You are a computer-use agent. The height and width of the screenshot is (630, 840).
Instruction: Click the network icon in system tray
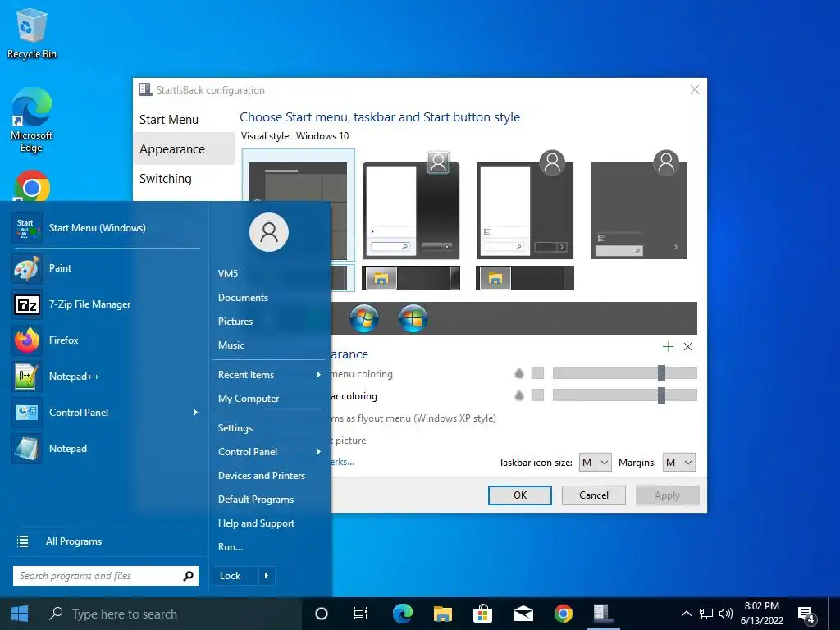[706, 614]
